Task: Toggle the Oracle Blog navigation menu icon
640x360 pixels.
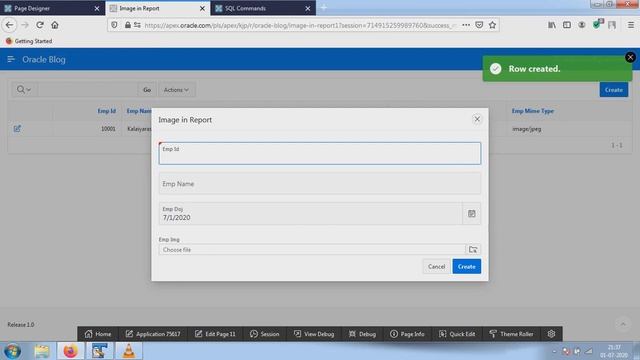Action: pyautogui.click(x=11, y=59)
